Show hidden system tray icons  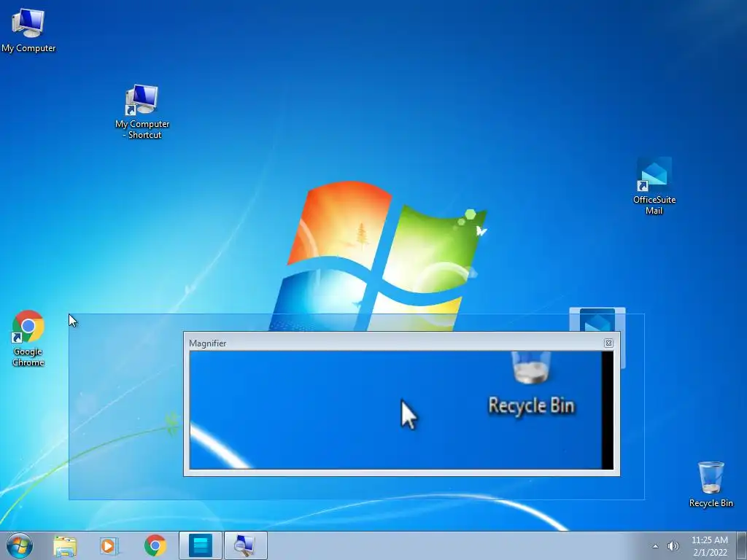(x=656, y=546)
